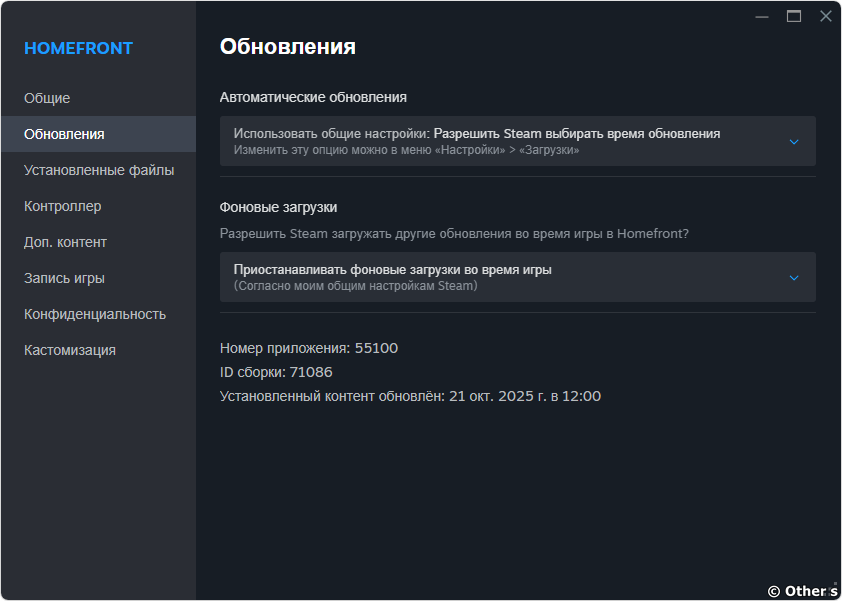Select the "Обновления" sidebar item
Screen dimensions: 842x601
[64, 134]
